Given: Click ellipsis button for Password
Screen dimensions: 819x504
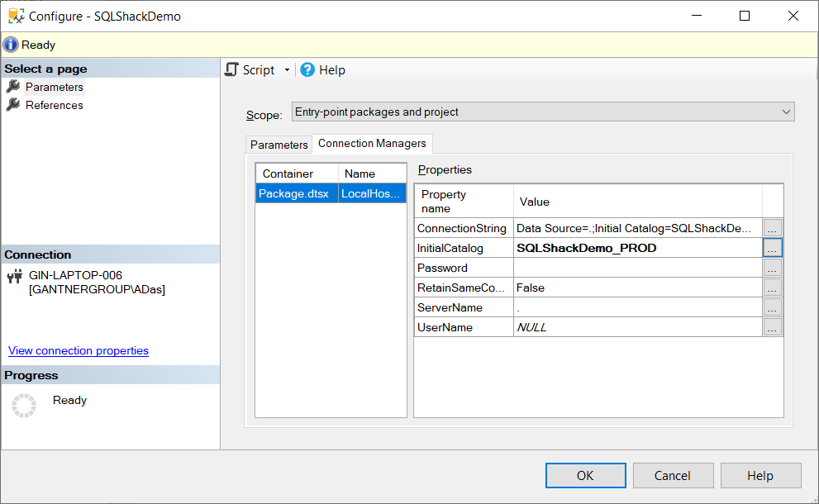Looking at the screenshot, I should (x=772, y=268).
